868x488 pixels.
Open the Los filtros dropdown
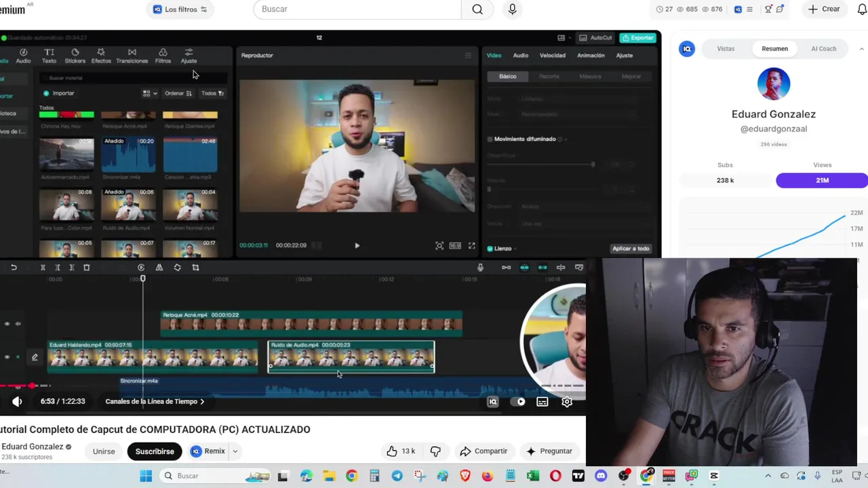[x=180, y=9]
